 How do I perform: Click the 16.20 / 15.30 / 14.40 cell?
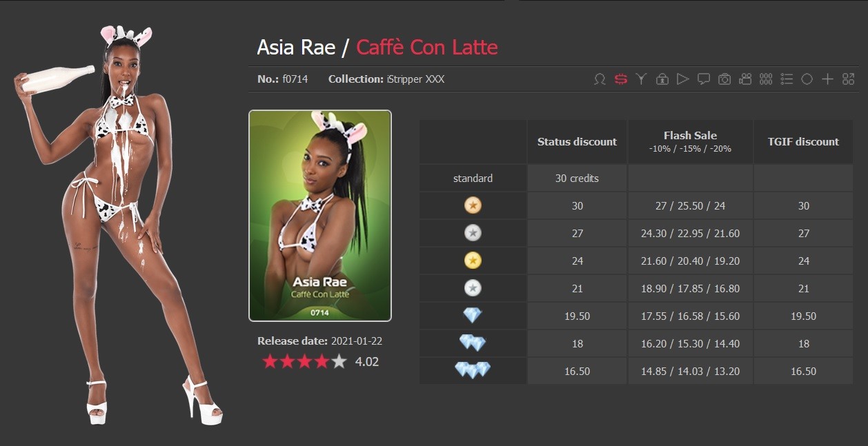pos(691,343)
